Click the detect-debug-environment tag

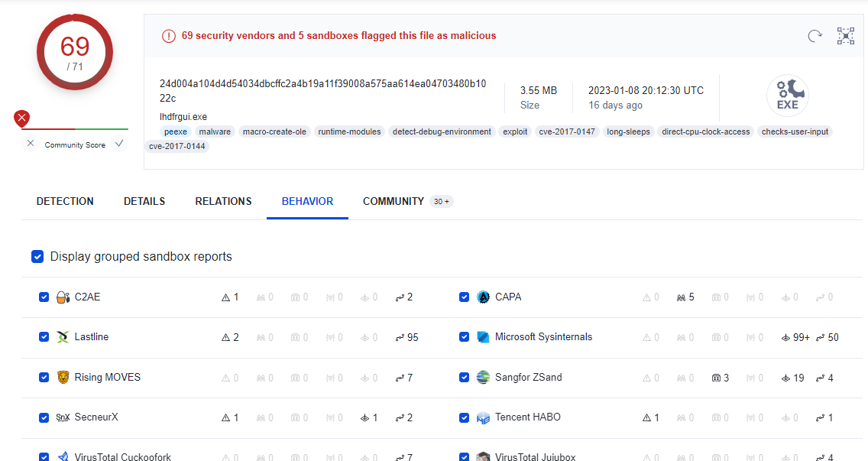(x=442, y=131)
